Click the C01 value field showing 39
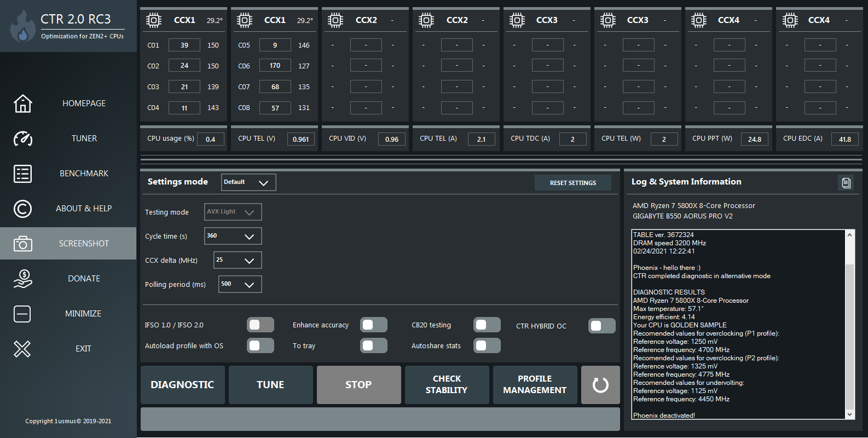Screen dimensions: 868x438 [184, 45]
